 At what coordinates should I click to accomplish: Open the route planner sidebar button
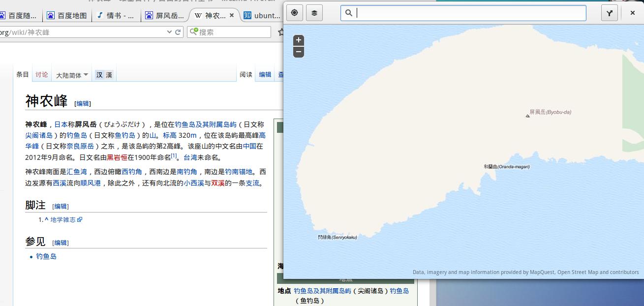click(x=610, y=13)
